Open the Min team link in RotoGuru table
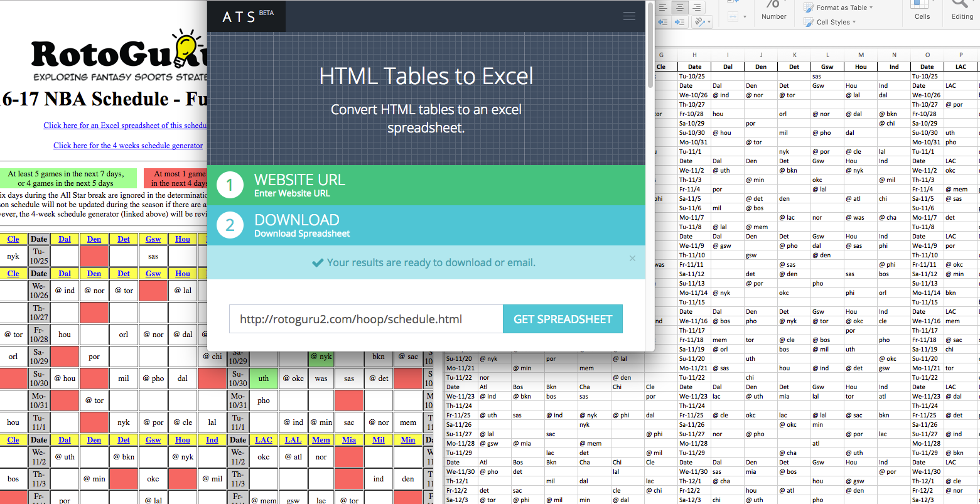The width and height of the screenshot is (980, 504). point(408,440)
